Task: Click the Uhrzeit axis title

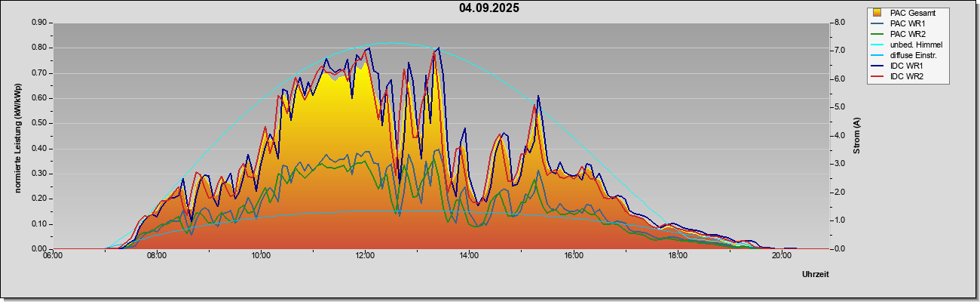Action: 816,275
